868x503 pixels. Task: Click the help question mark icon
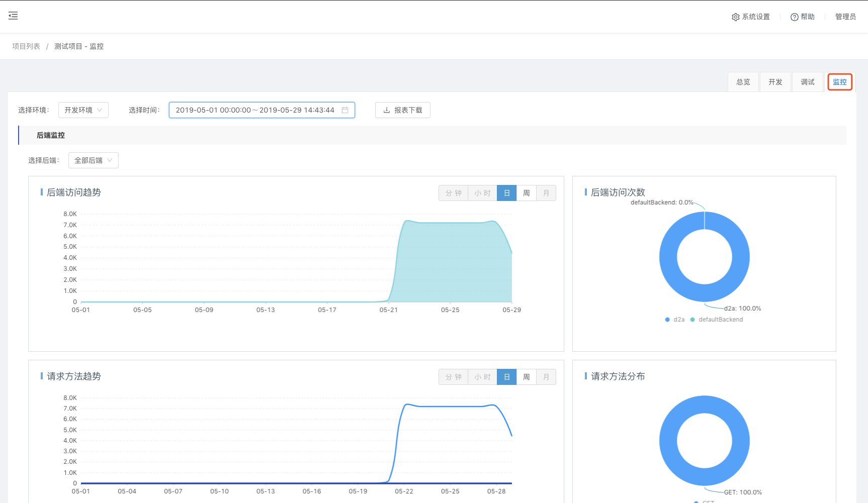794,17
